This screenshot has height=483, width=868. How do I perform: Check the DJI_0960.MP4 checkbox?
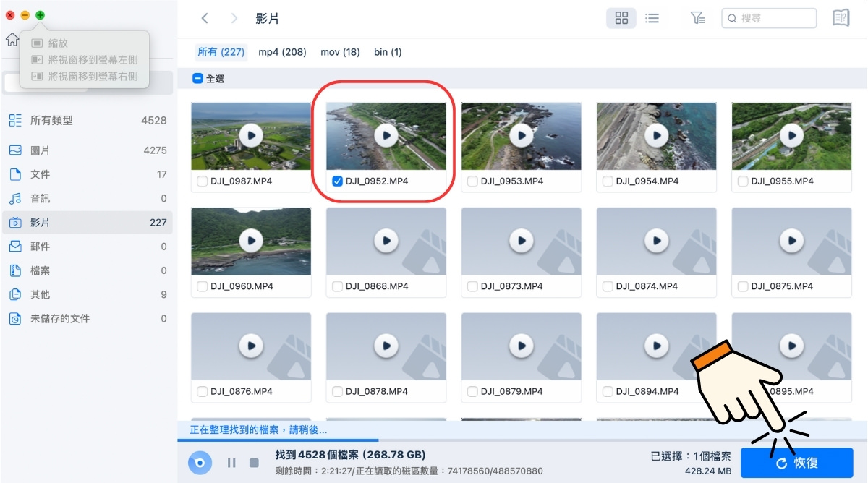click(x=203, y=286)
